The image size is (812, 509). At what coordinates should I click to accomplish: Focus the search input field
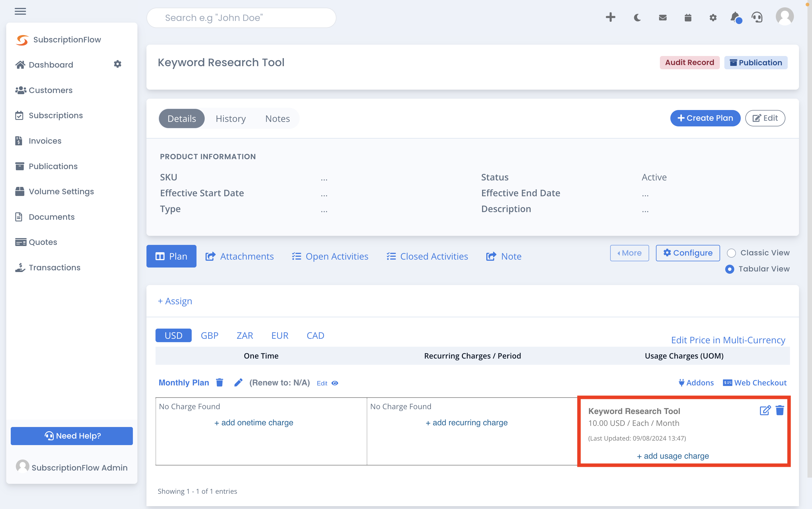coord(241,18)
